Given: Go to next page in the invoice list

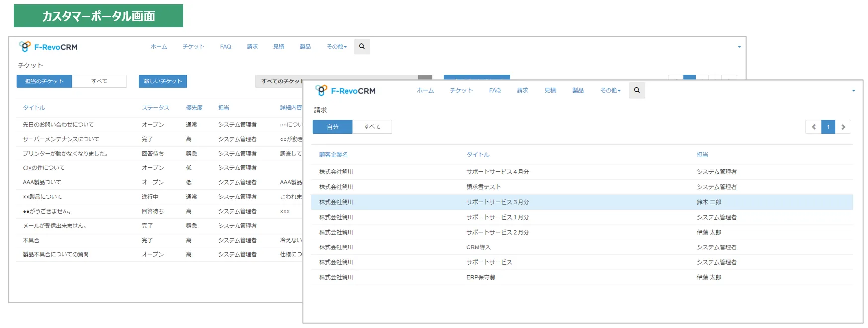Looking at the screenshot, I should 843,127.
